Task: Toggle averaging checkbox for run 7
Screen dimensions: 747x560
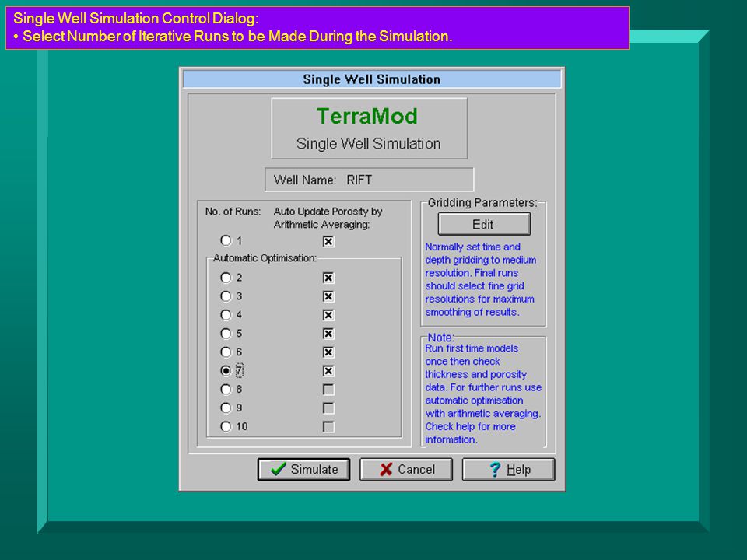Action: [x=328, y=371]
